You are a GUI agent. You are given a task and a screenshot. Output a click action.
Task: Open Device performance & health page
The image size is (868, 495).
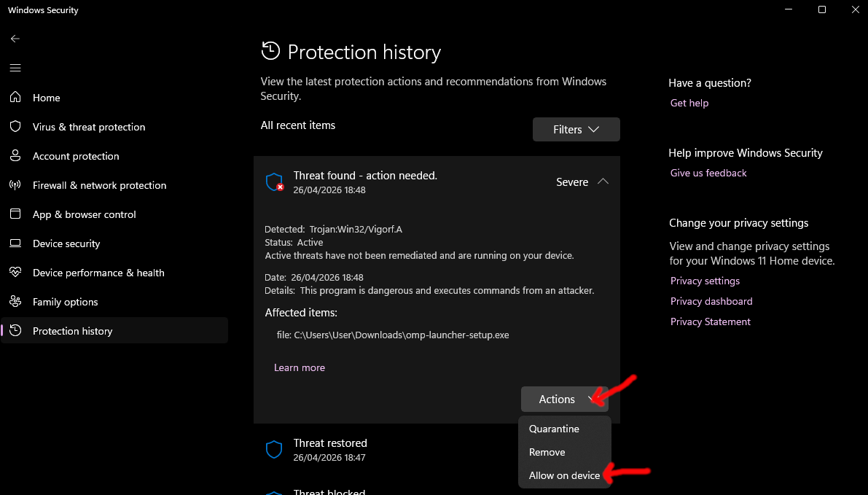pos(114,273)
